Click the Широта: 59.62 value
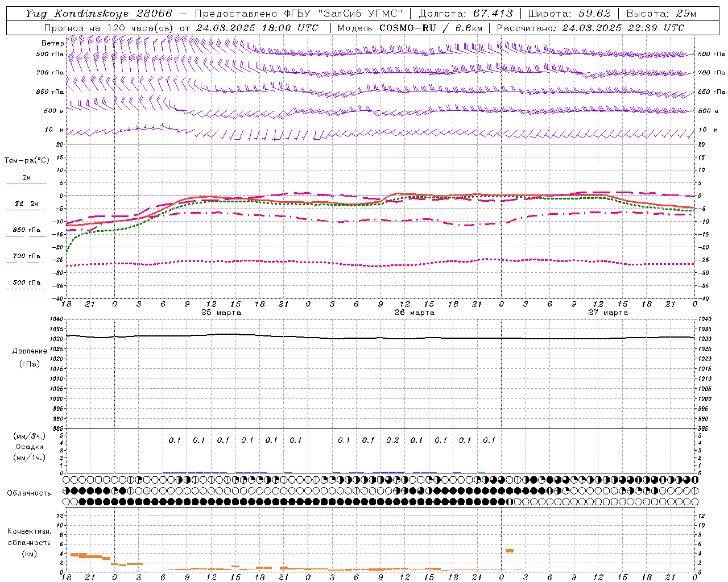Image resolution: width=728 pixels, height=582 pixels. click(569, 14)
